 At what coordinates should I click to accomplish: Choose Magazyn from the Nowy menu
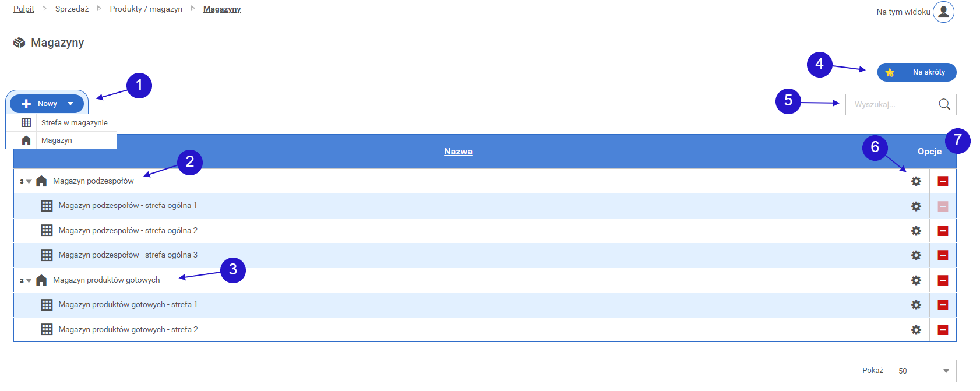coord(57,140)
